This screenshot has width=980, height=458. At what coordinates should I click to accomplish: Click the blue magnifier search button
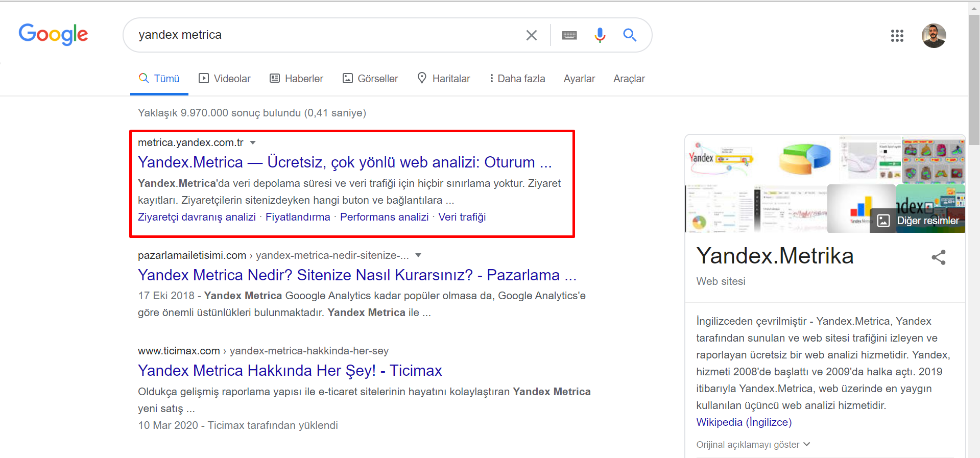(x=630, y=35)
